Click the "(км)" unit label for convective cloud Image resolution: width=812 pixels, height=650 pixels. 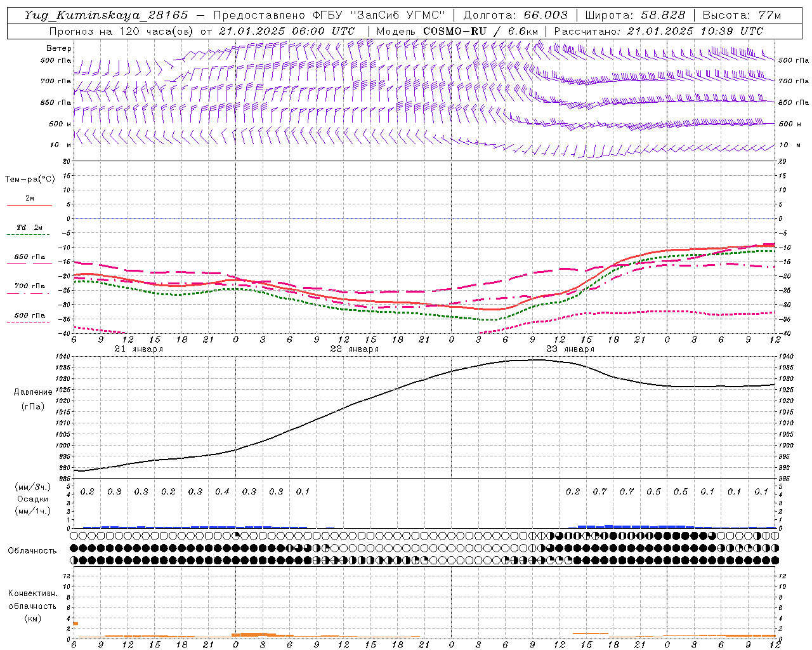pos(32,618)
